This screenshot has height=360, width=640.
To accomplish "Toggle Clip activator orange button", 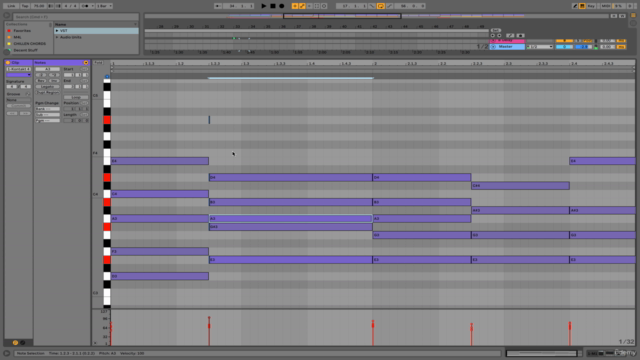I will (x=8, y=62).
